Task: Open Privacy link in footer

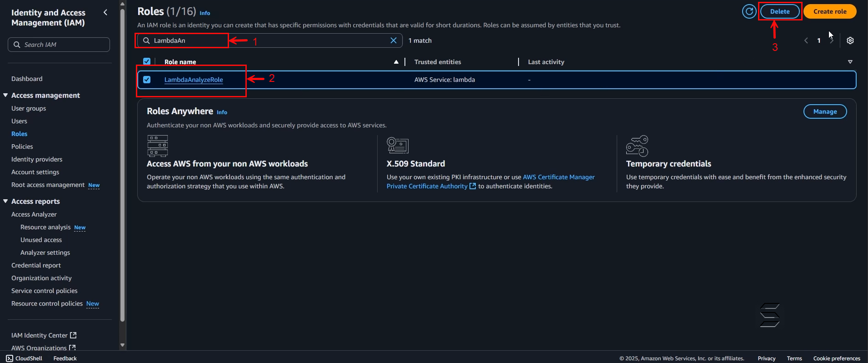Action: point(766,358)
